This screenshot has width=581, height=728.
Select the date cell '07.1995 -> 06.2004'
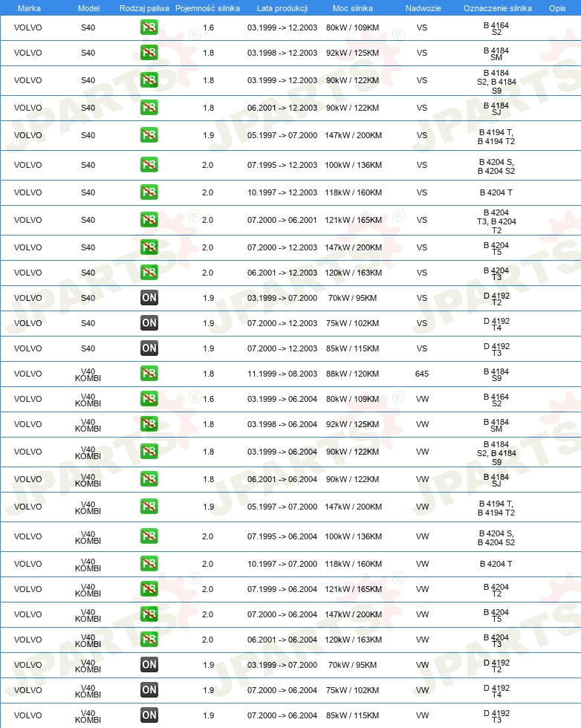[x=282, y=536]
